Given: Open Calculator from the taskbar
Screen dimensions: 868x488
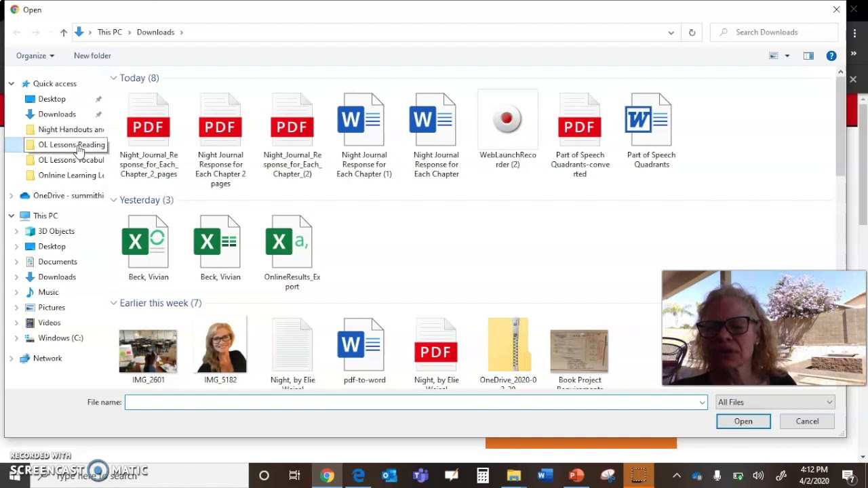Looking at the screenshot, I should click(x=483, y=476).
